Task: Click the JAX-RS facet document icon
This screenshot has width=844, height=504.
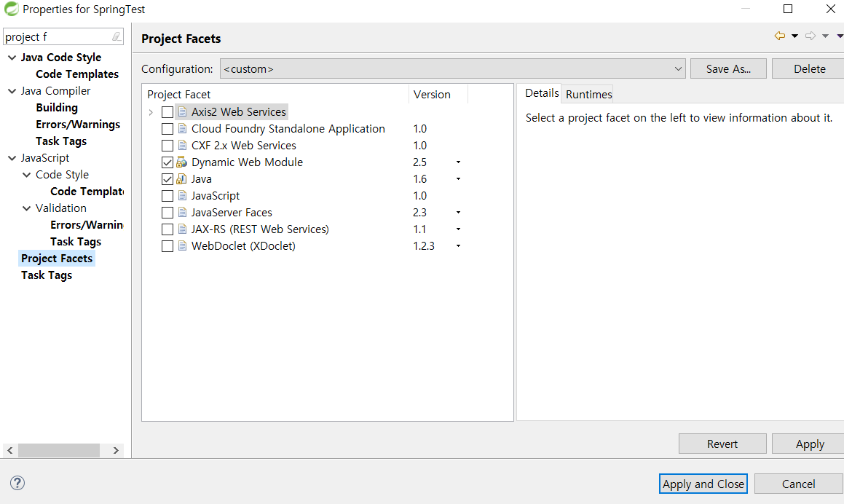Action: [183, 229]
